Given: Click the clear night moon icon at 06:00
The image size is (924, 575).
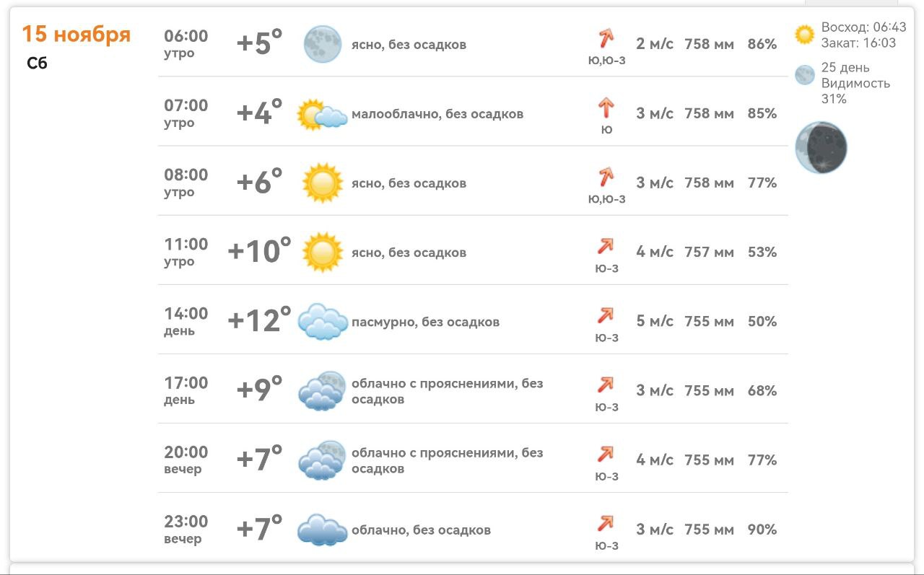Looking at the screenshot, I should pos(321,43).
